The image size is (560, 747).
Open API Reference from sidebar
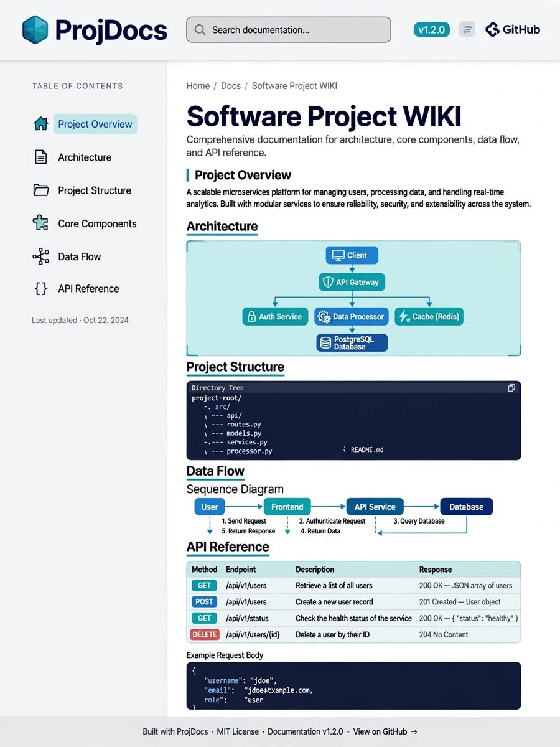[x=88, y=289]
